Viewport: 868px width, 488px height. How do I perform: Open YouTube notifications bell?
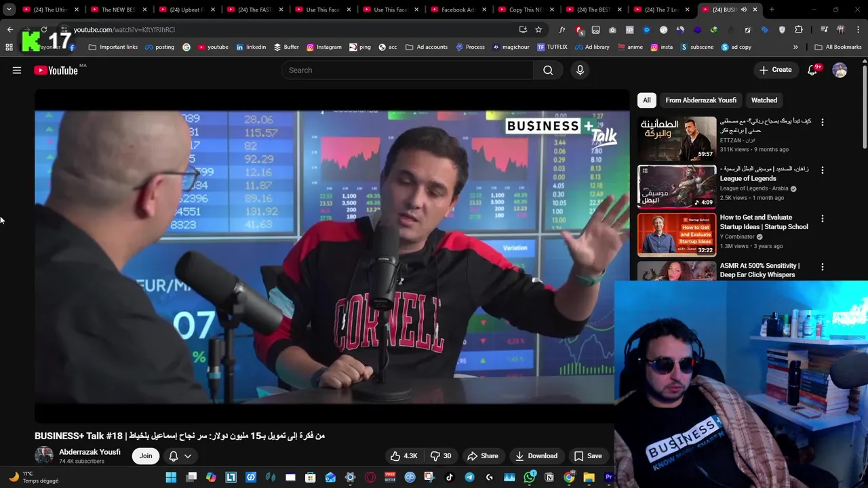(x=812, y=70)
